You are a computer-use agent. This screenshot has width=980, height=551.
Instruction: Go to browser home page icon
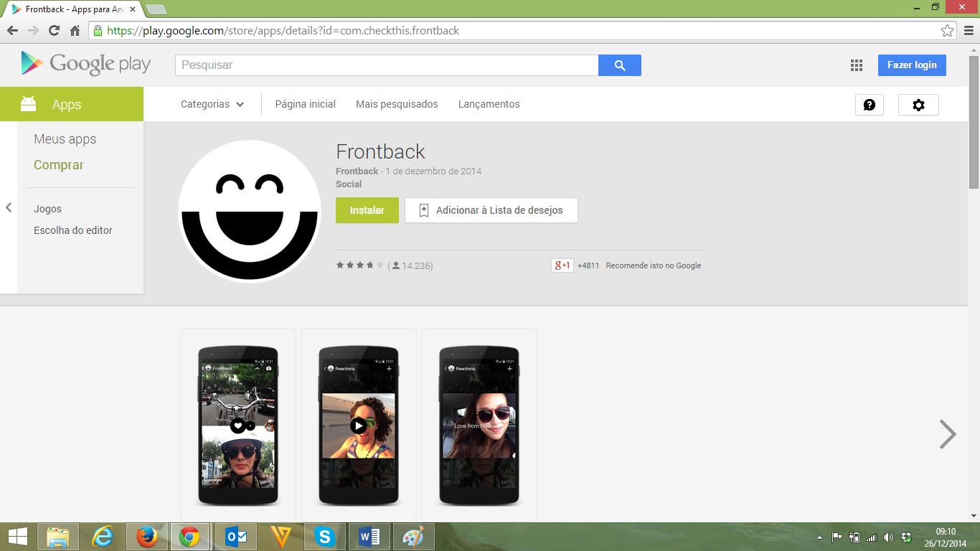tap(75, 31)
